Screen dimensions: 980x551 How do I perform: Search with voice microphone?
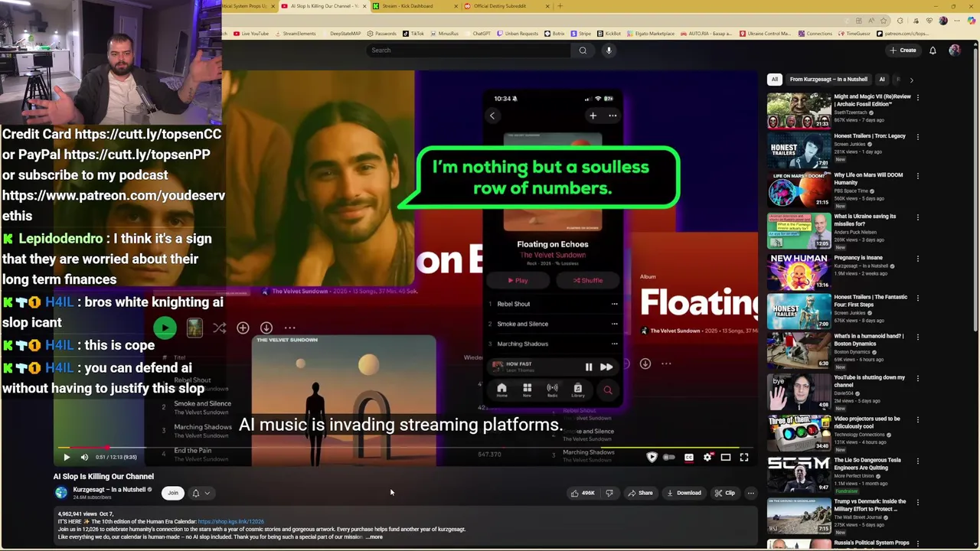point(609,51)
